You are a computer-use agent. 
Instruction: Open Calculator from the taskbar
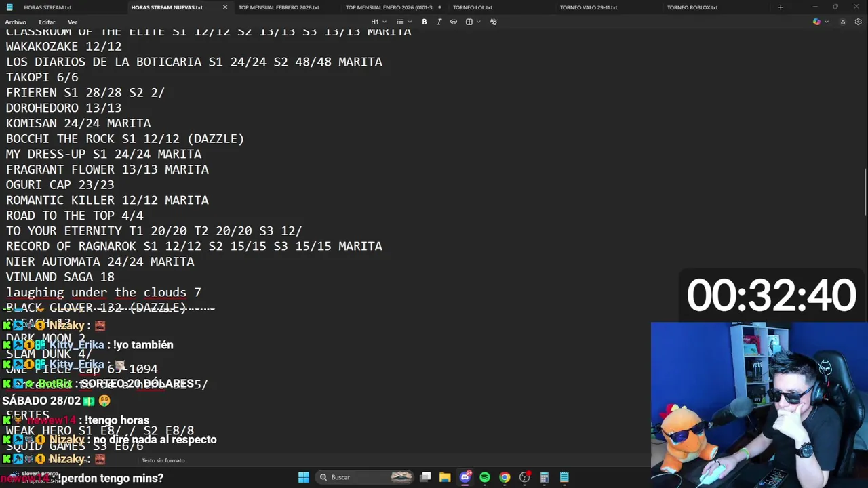pyautogui.click(x=544, y=477)
